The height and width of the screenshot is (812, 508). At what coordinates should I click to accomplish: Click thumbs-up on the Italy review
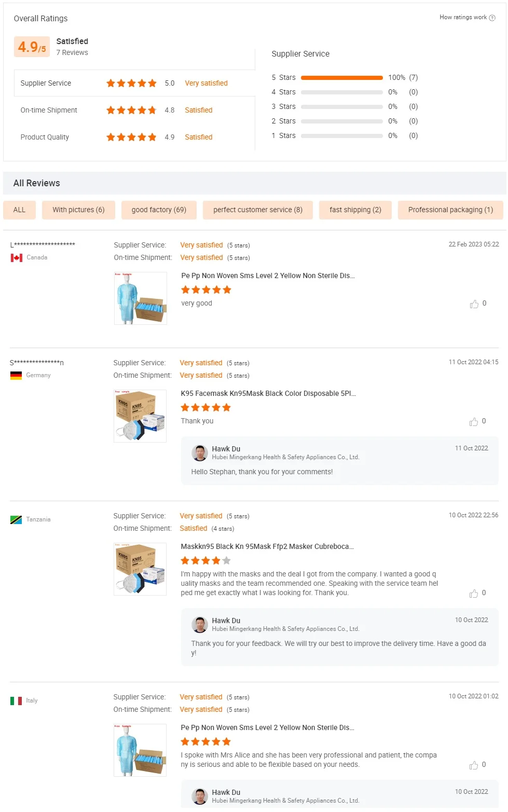[x=473, y=765]
